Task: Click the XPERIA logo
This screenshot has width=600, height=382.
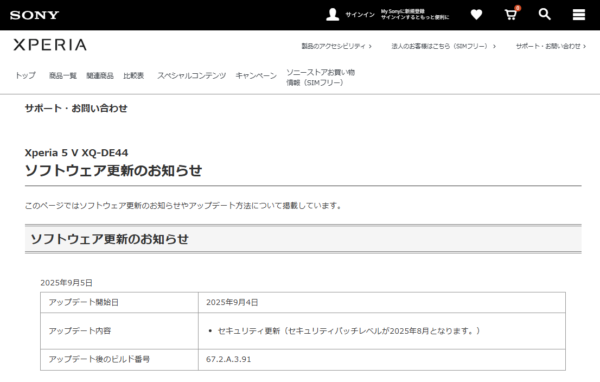Action: 50,45
